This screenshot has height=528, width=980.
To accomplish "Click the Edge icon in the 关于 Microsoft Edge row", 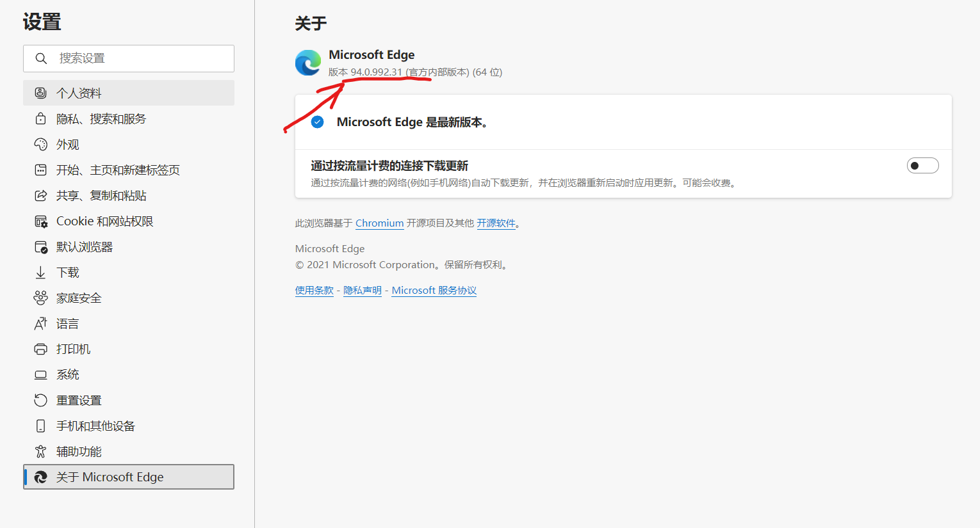I will coord(40,477).
